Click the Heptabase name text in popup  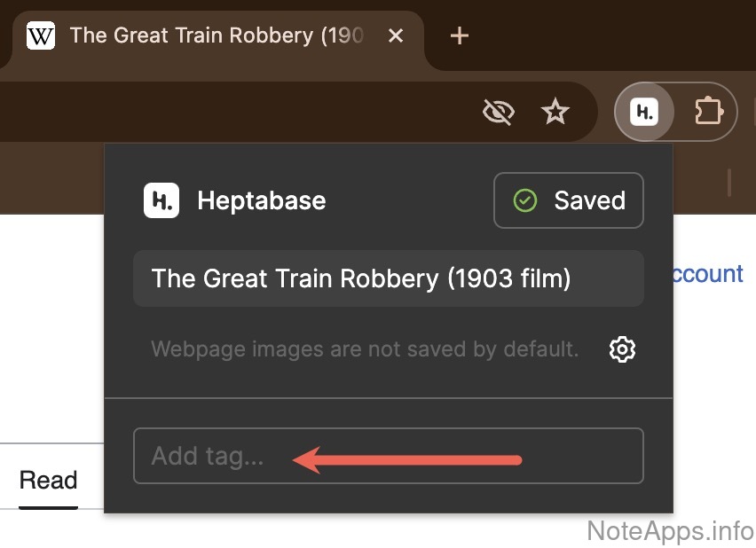click(261, 200)
